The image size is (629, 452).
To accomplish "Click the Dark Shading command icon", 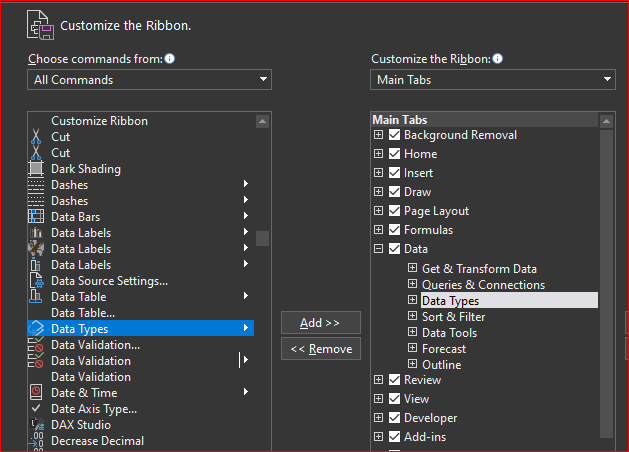I will [36, 169].
